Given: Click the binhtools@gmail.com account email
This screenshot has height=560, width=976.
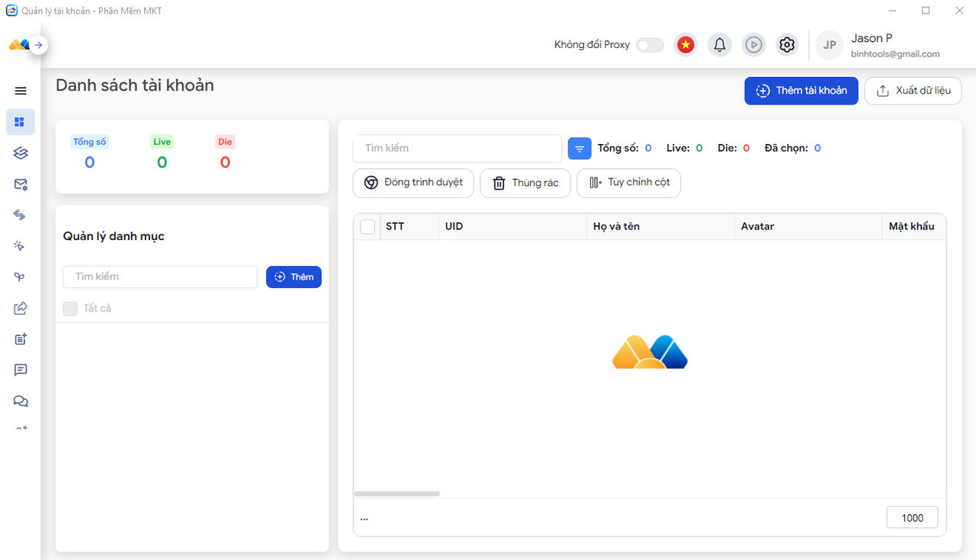Looking at the screenshot, I should coord(895,54).
